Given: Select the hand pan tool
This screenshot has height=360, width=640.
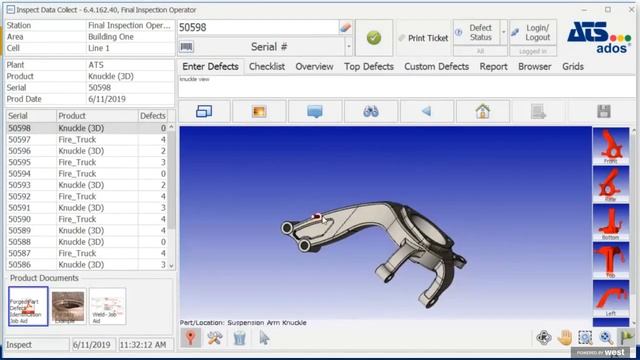Looking at the screenshot, I should click(565, 338).
